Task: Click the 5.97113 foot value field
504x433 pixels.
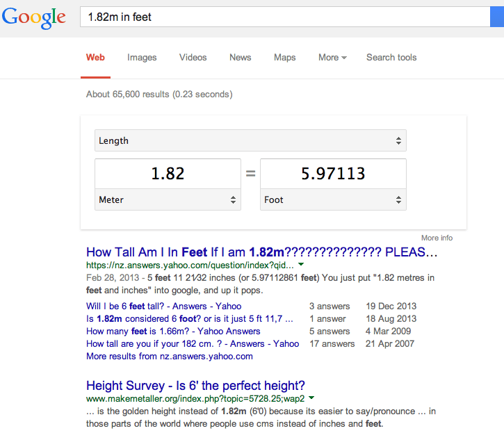Action: tap(333, 174)
